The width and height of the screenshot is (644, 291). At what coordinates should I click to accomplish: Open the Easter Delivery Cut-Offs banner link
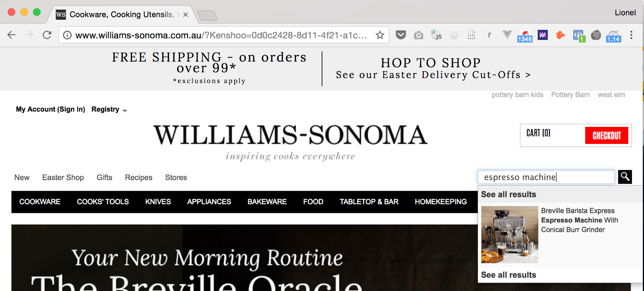[x=433, y=75]
